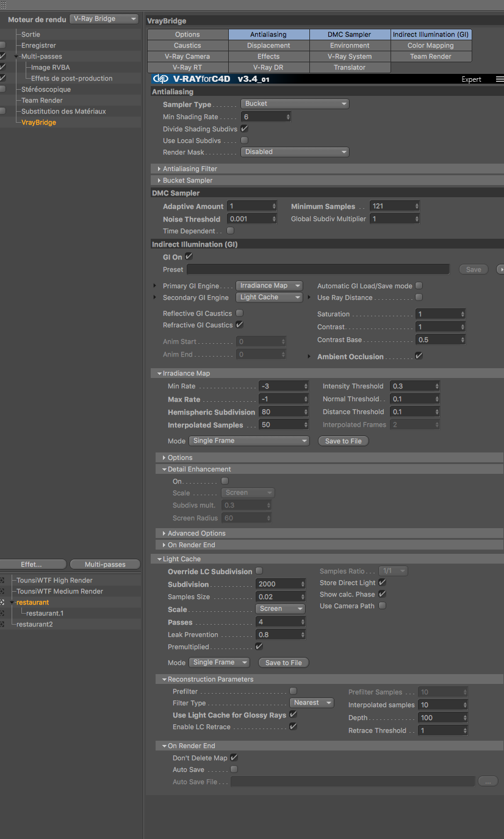Adjust the Saturation stepper arrows

click(463, 314)
